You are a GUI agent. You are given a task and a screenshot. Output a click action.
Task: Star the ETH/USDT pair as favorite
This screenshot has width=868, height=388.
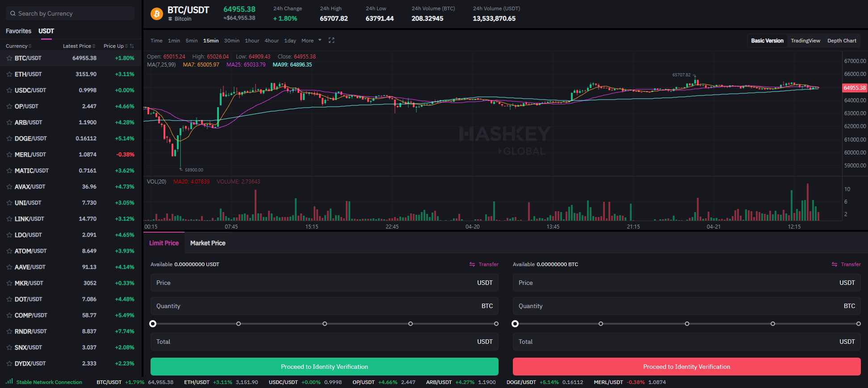coord(9,74)
